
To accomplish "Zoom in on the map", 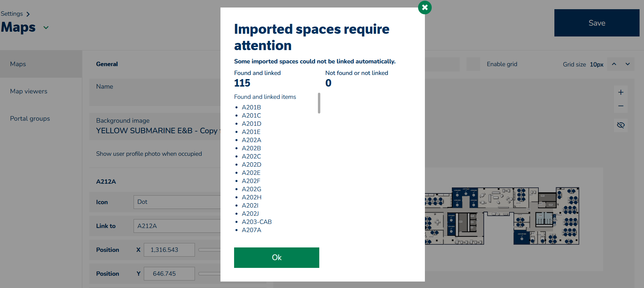I will 621,92.
